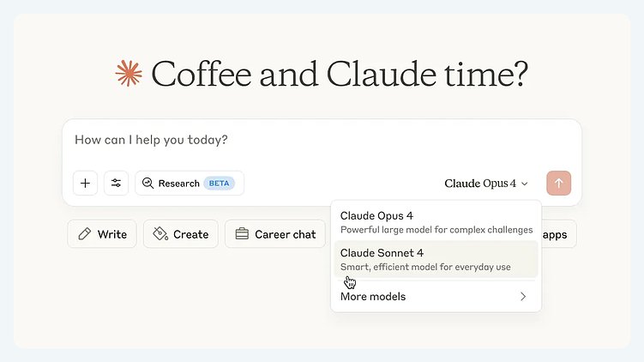
Task: Click the partially hidden apps button
Action: [x=558, y=234]
